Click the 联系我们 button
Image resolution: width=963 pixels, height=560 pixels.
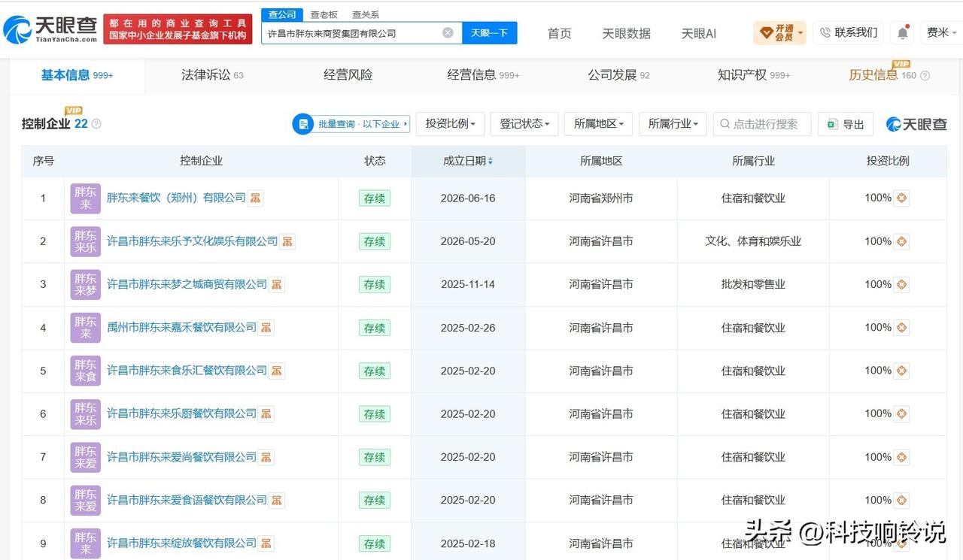click(x=849, y=33)
